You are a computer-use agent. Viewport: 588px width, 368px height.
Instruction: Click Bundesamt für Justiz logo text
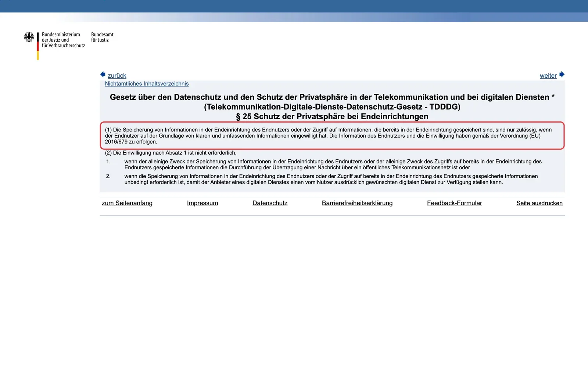coord(102,37)
